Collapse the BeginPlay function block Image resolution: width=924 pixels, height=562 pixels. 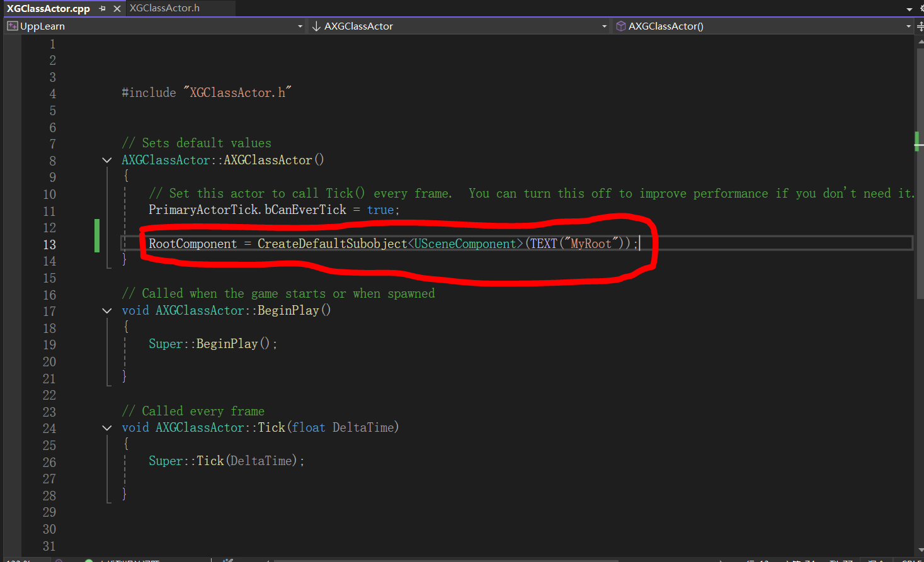[x=107, y=311]
